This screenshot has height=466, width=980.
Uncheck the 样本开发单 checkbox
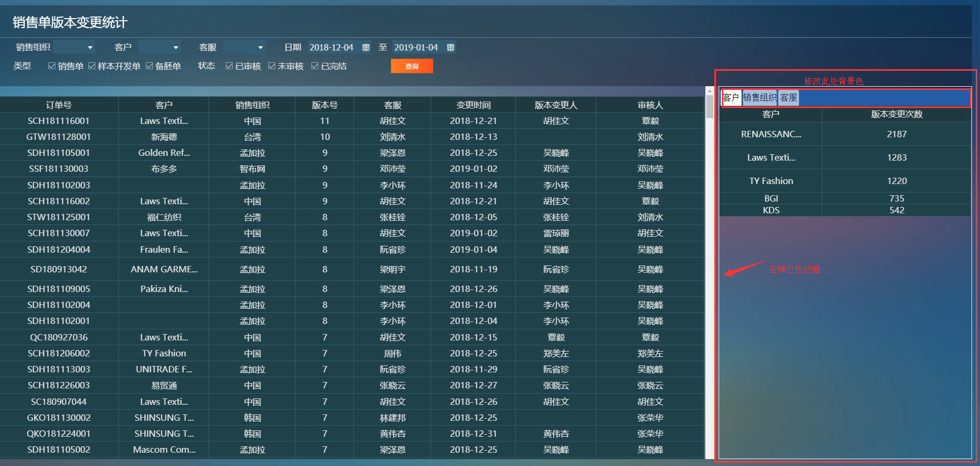pos(92,66)
